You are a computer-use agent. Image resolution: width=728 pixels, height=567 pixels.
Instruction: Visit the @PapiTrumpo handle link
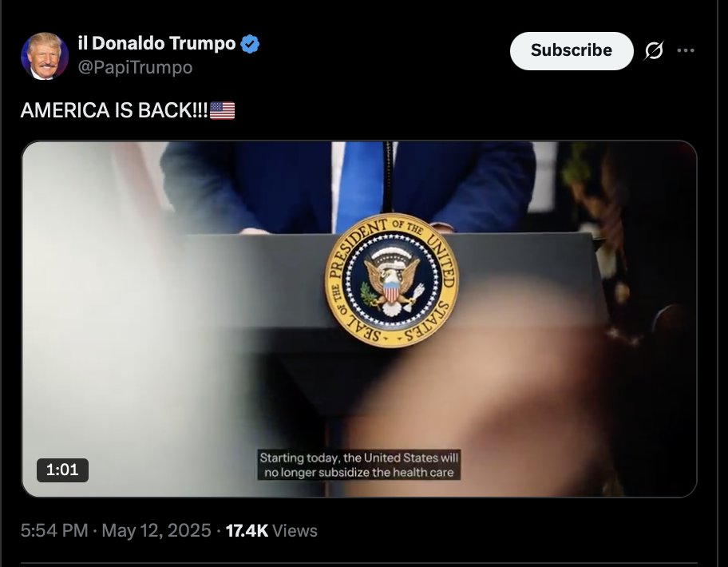[x=135, y=67]
